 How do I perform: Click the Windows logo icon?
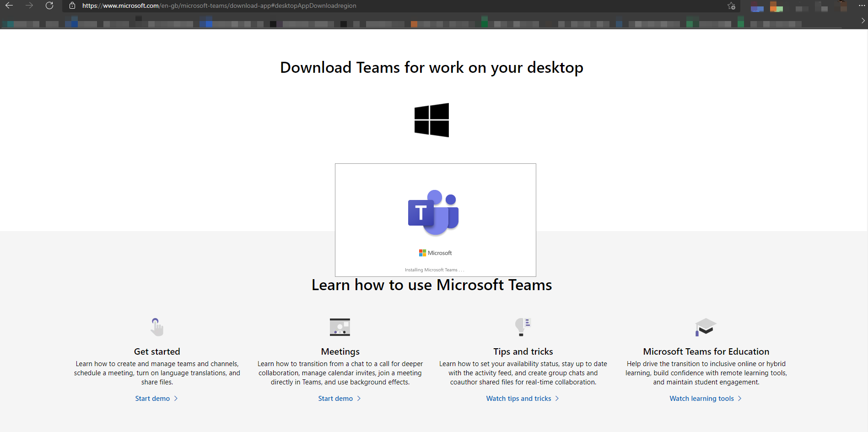pos(431,120)
